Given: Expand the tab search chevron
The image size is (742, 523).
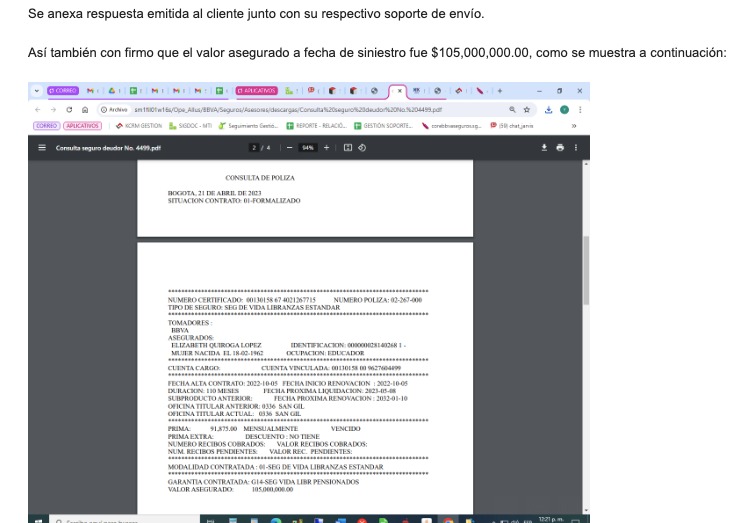Looking at the screenshot, I should coord(36,90).
